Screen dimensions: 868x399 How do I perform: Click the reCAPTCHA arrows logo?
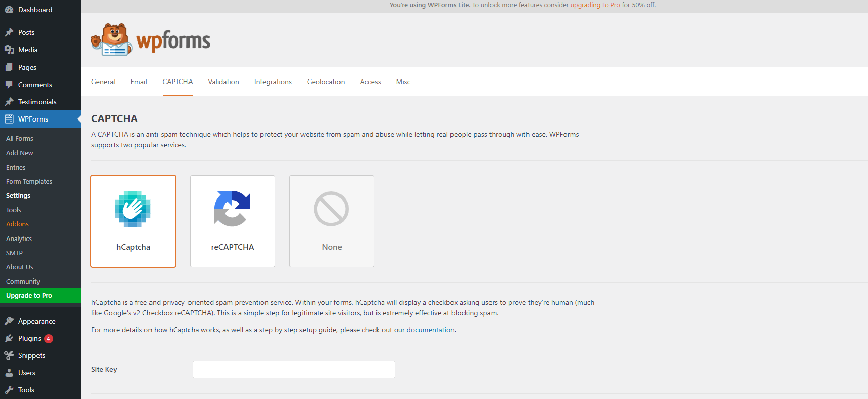[232, 209]
